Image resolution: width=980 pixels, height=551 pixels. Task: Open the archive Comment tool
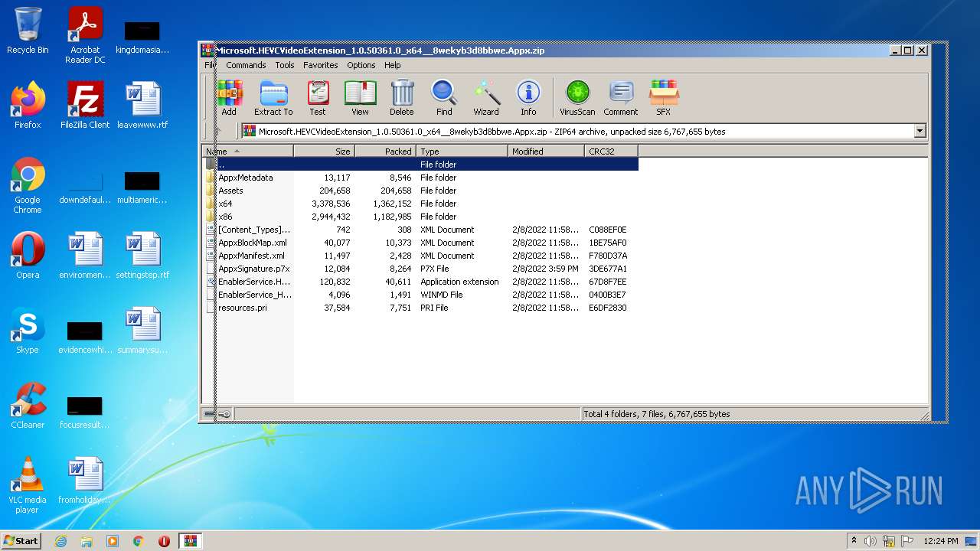point(620,98)
